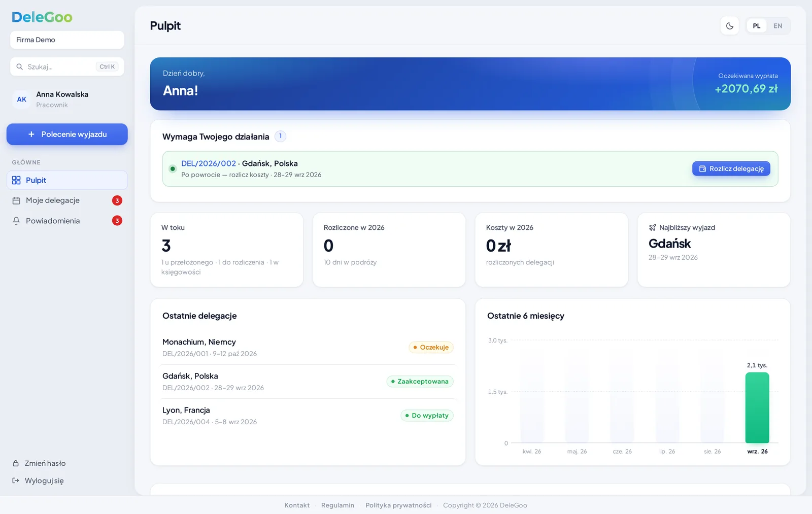Click the Moje delegacje calendar icon

coord(16,200)
